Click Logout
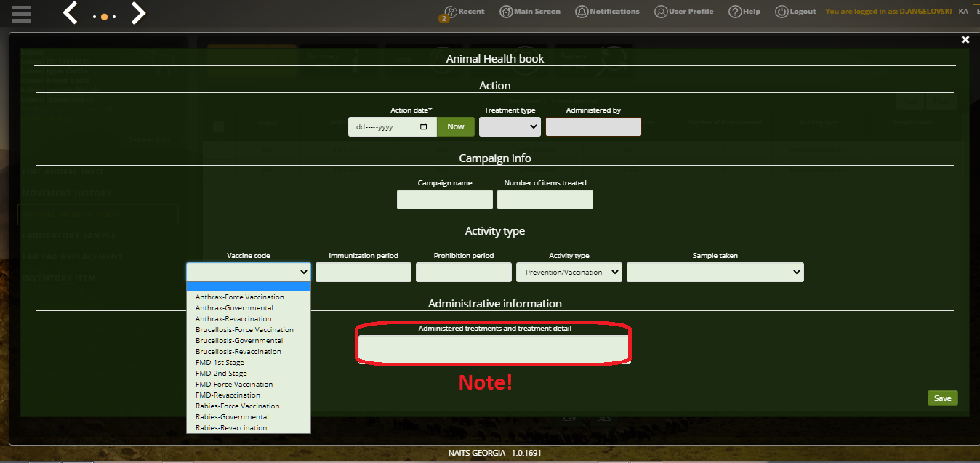Viewport: 980px width, 463px height. 795,12
